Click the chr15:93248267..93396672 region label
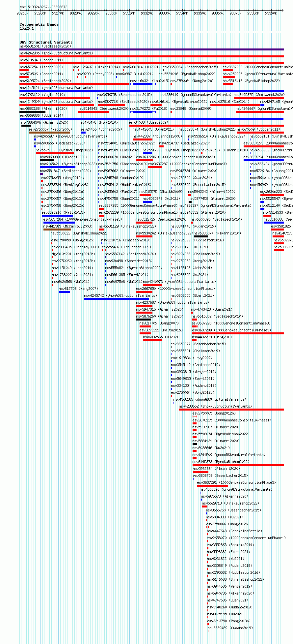 coord(43,7)
